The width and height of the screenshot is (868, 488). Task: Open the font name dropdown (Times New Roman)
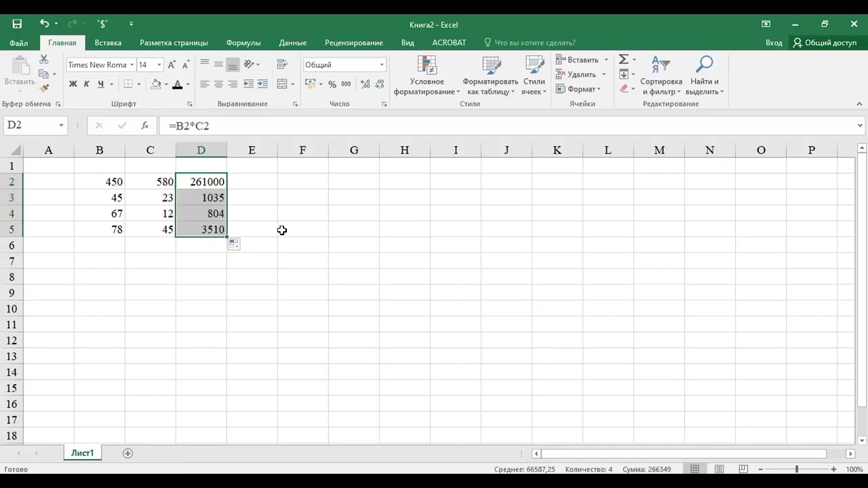131,65
